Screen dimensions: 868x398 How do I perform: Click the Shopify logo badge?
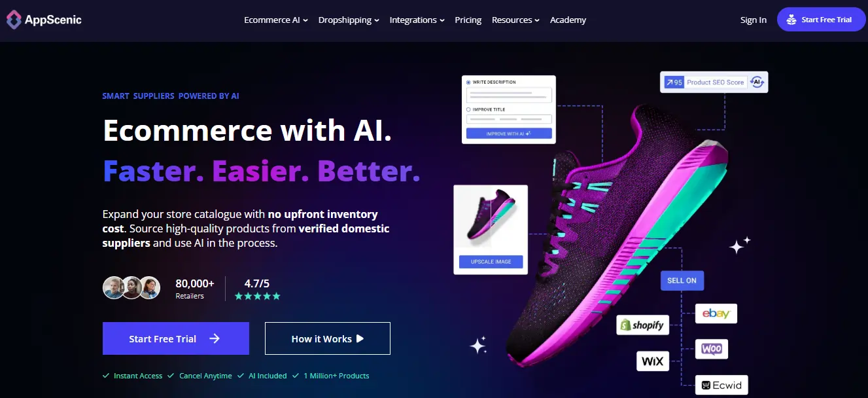point(642,325)
